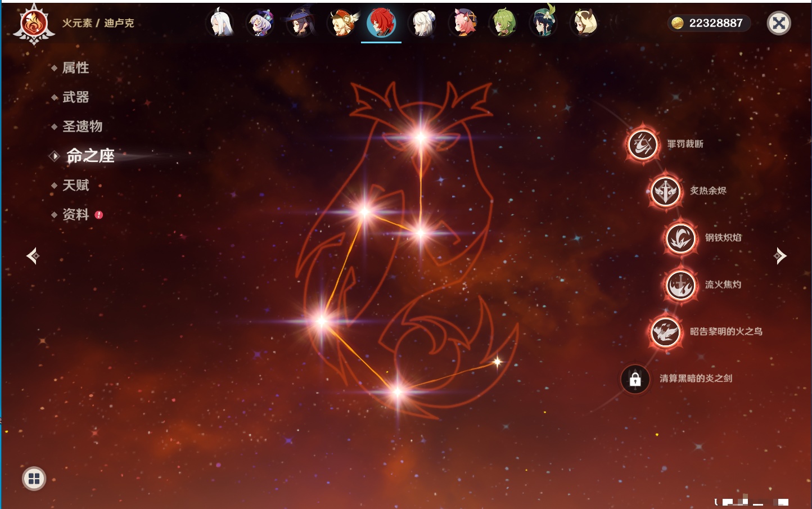This screenshot has height=509, width=812.
Task: Click the Mora coin icon
Action: (x=678, y=23)
